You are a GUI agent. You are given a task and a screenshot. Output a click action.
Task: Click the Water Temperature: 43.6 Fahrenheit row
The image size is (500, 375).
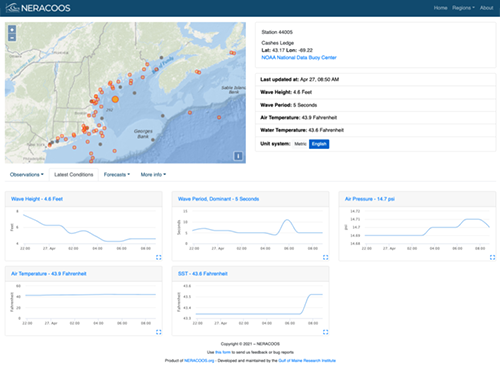(376, 130)
